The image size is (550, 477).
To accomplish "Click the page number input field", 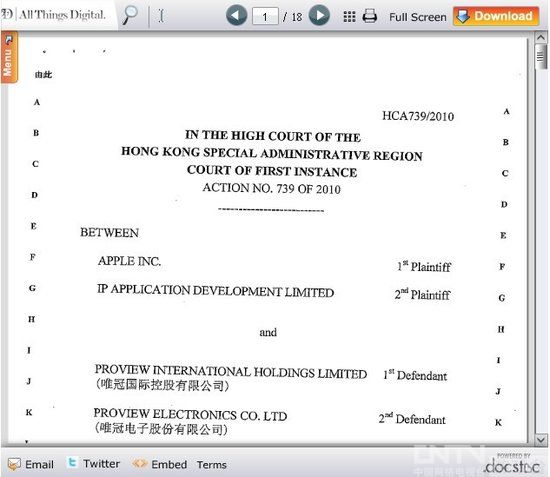I will [265, 16].
